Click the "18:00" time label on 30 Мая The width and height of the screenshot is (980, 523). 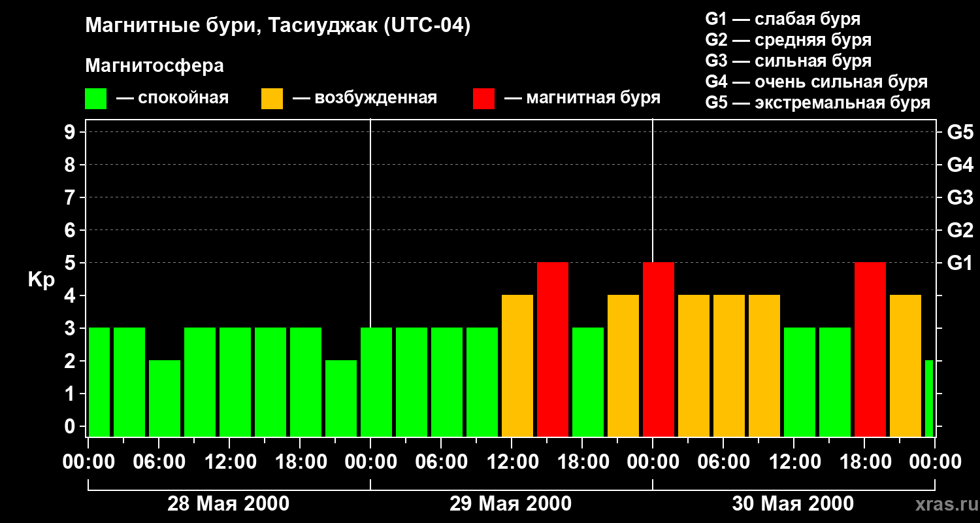click(x=864, y=462)
